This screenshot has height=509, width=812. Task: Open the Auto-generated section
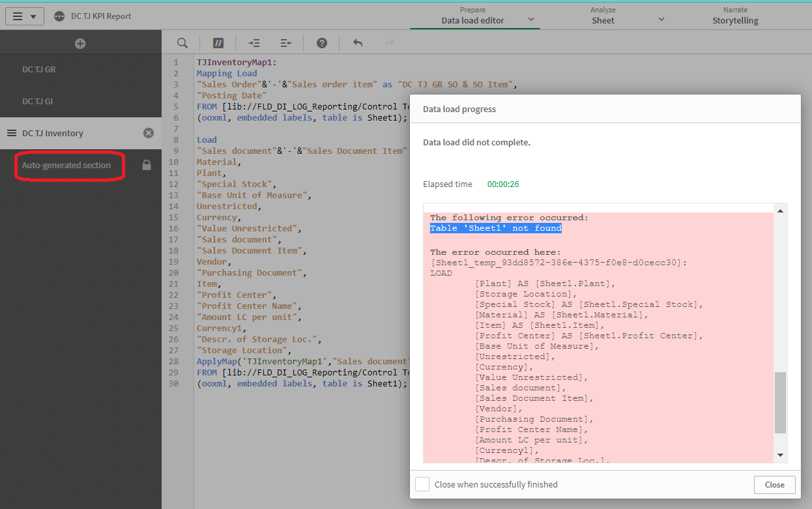point(66,166)
